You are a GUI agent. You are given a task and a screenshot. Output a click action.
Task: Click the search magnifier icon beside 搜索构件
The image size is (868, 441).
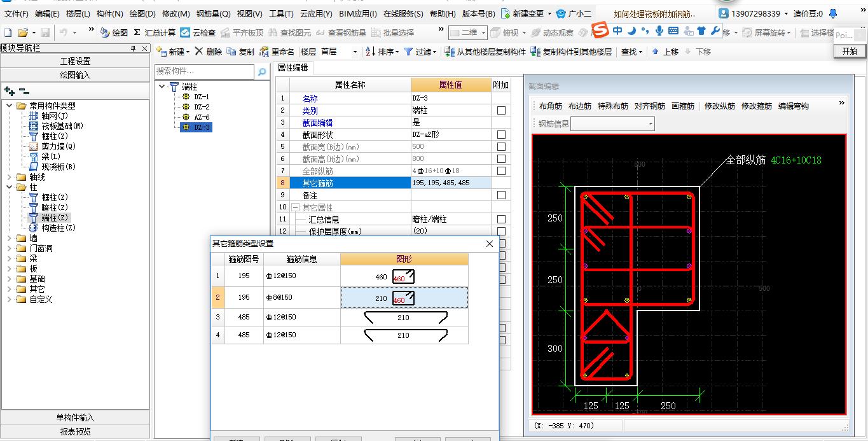pyautogui.click(x=261, y=72)
